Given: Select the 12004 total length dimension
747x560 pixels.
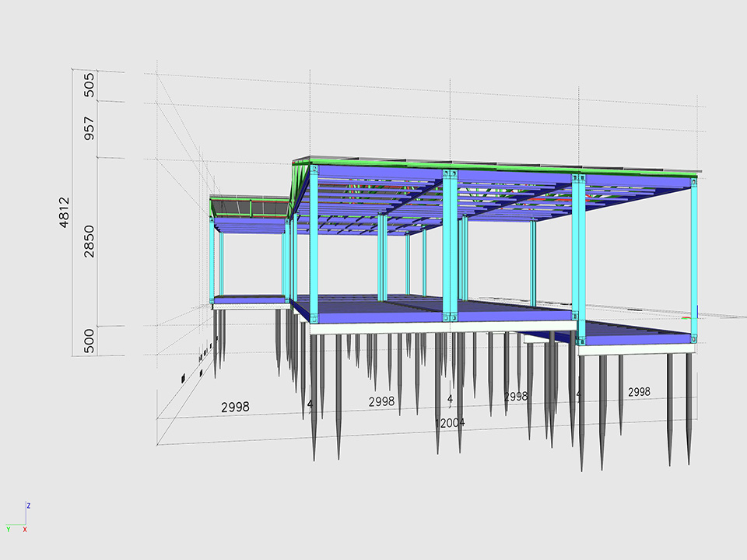Looking at the screenshot, I should tap(451, 422).
